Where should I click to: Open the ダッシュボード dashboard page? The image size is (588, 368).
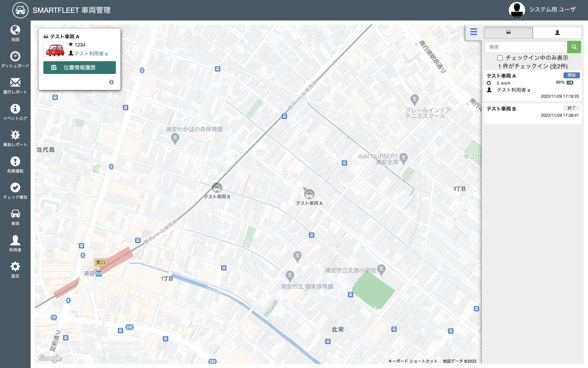tap(15, 60)
